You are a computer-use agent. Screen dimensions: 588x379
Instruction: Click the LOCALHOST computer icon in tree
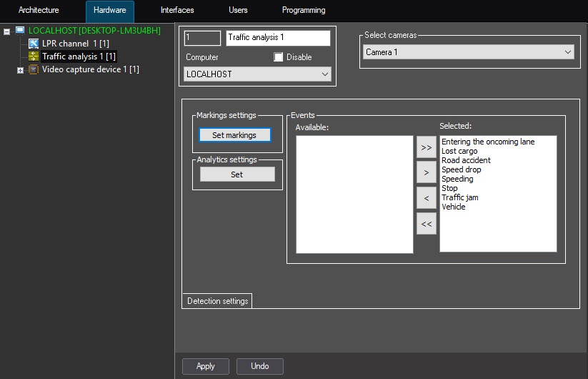20,31
